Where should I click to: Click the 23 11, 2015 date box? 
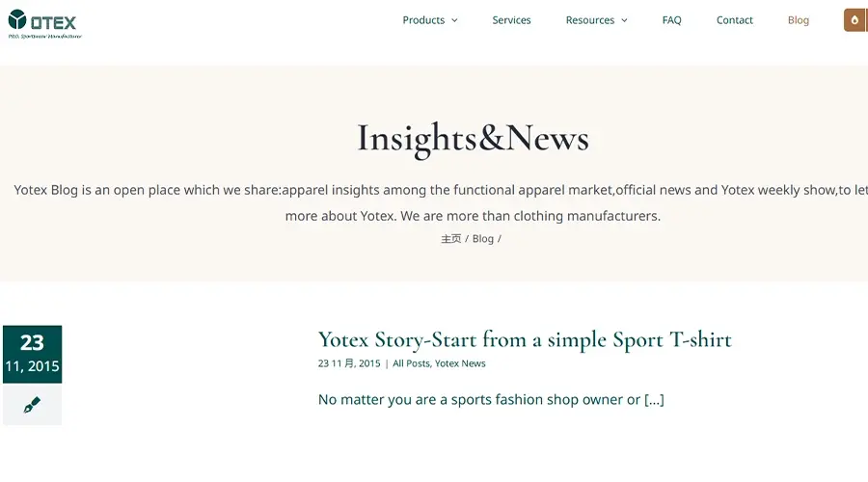[x=32, y=354]
